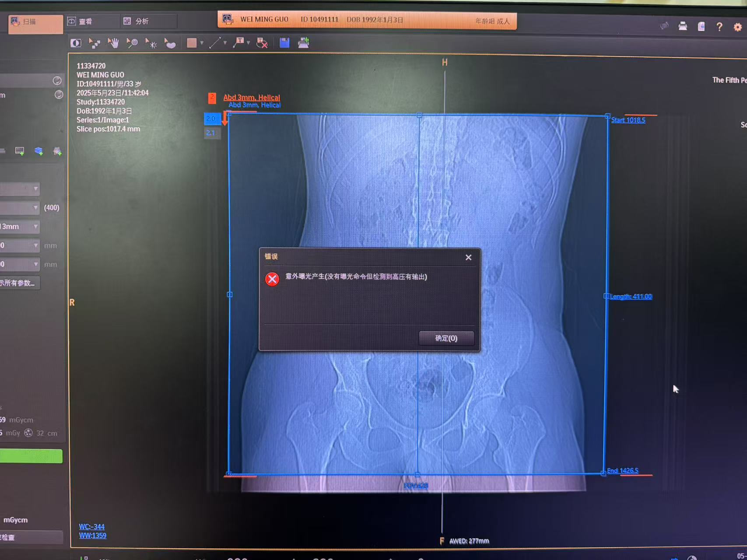This screenshot has width=747, height=560.
Task: Open settings gear in top right
Action: coord(738,27)
